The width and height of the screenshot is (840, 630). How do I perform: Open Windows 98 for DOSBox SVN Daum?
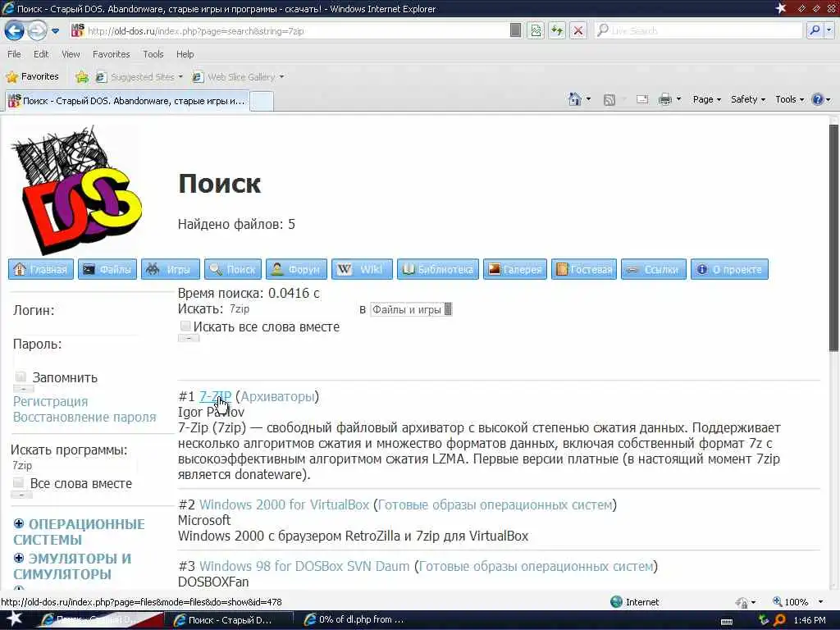[304, 566]
